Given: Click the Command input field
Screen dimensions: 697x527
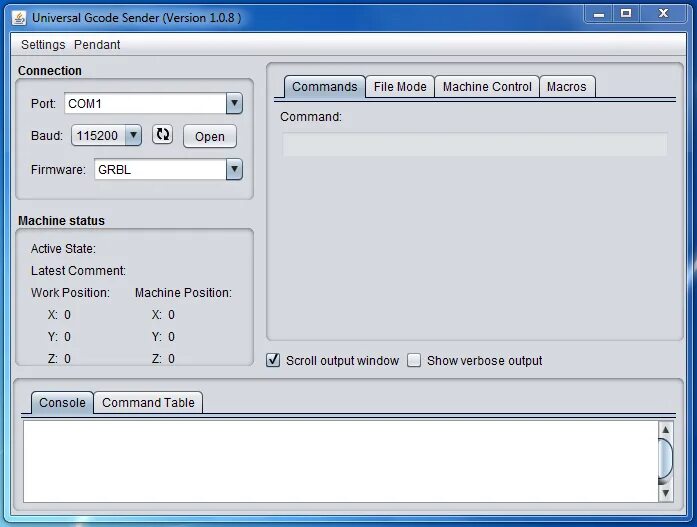Looking at the screenshot, I should click(475, 144).
